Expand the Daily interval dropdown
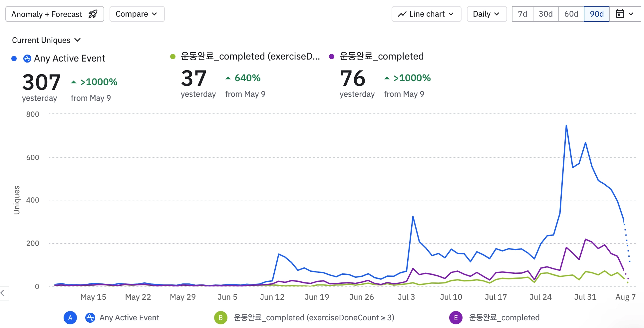The image size is (644, 328). click(486, 14)
